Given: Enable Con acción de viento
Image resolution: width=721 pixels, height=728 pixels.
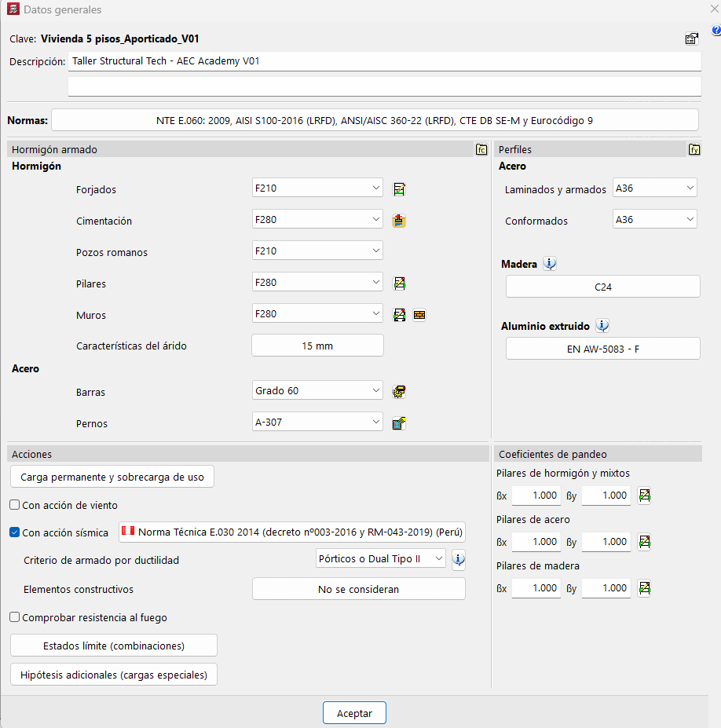Looking at the screenshot, I should pyautogui.click(x=15, y=505).
